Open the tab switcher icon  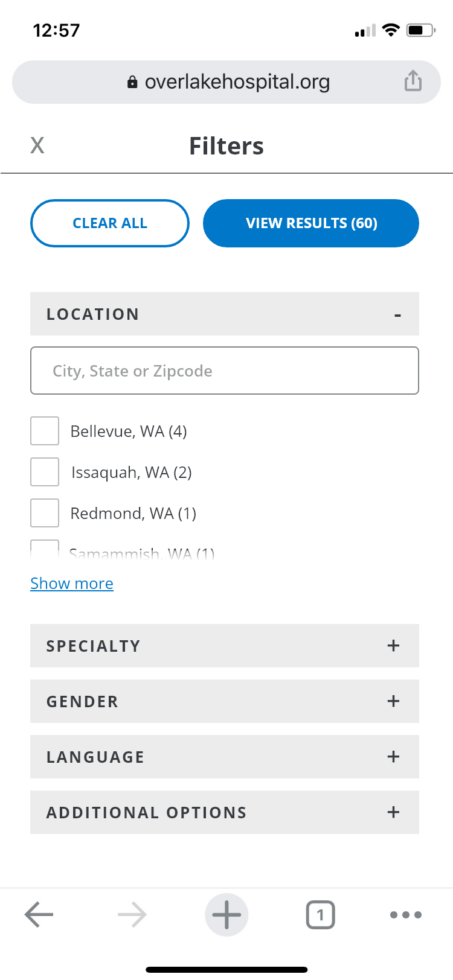coord(321,915)
